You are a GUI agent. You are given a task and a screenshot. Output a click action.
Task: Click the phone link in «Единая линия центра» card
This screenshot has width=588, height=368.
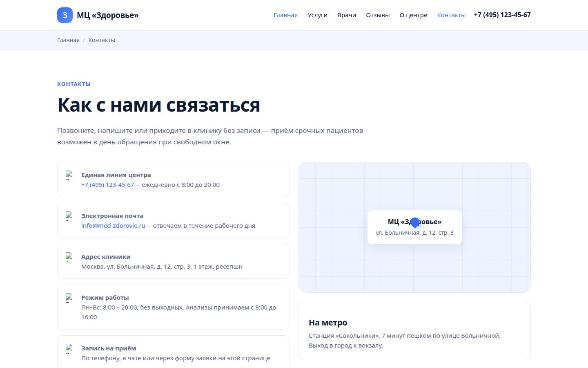click(x=107, y=185)
